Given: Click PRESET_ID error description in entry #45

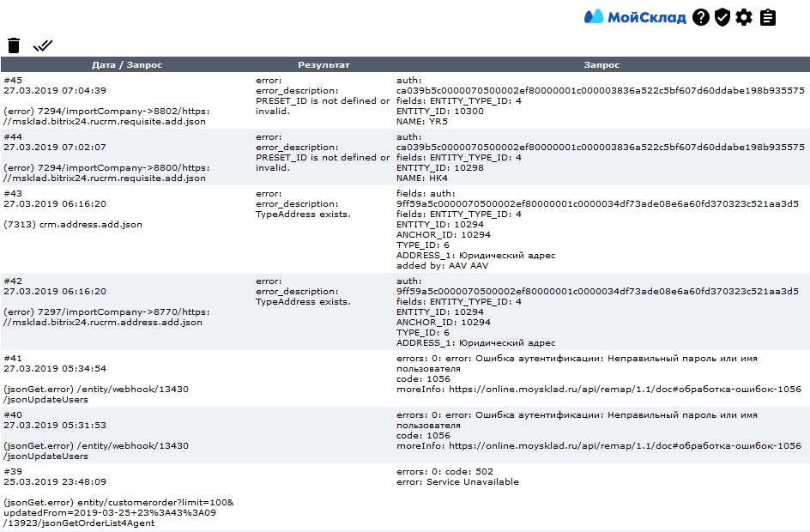Looking at the screenshot, I should [322, 100].
